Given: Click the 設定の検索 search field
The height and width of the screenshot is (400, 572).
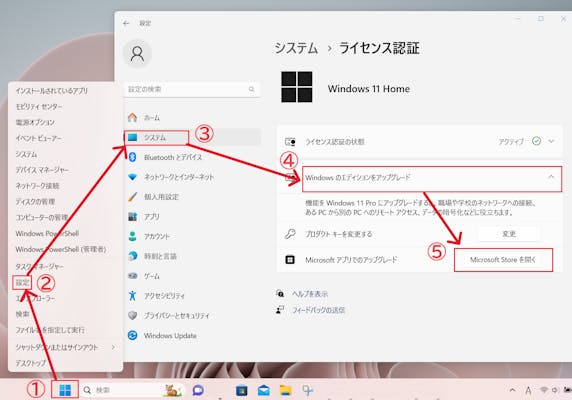Looking at the screenshot, I should tap(192, 89).
